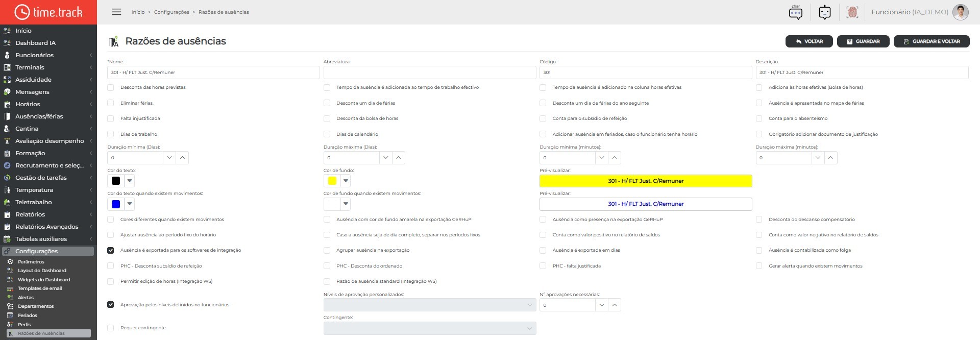Enable Conta para o subsídio de refeição

[x=543, y=118]
